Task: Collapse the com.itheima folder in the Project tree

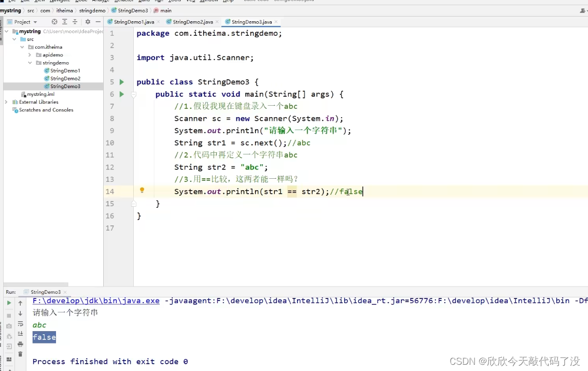Action: pyautogui.click(x=22, y=47)
